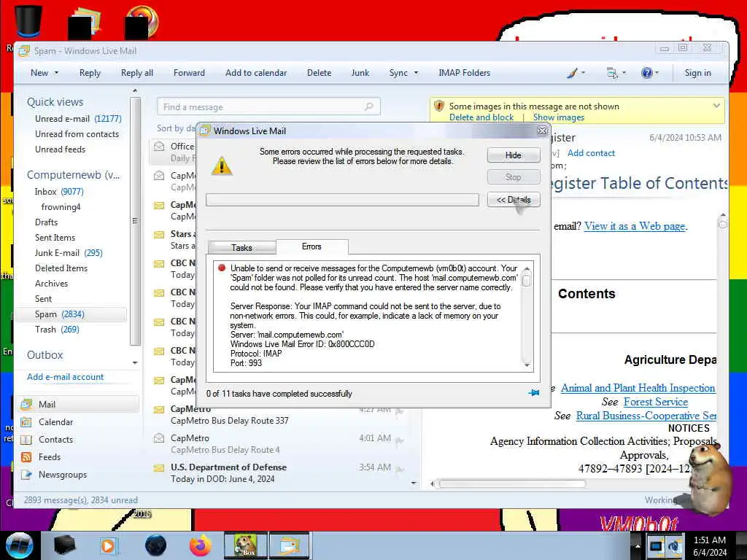747x560 pixels.
Task: Open media player icon in taskbar
Action: tap(108, 545)
